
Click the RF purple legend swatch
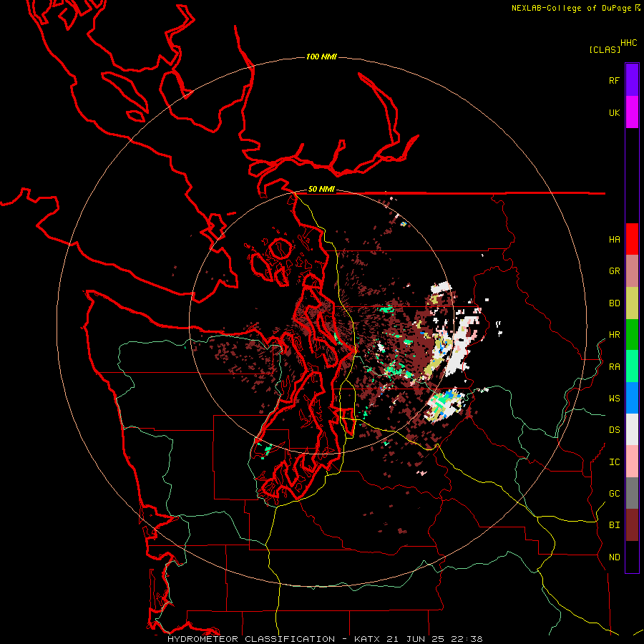point(632,80)
